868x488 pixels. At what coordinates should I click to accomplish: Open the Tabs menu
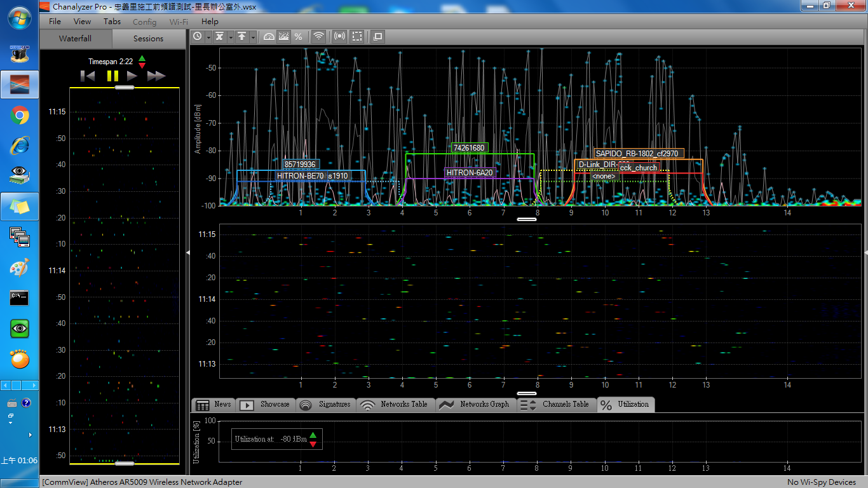tap(112, 22)
